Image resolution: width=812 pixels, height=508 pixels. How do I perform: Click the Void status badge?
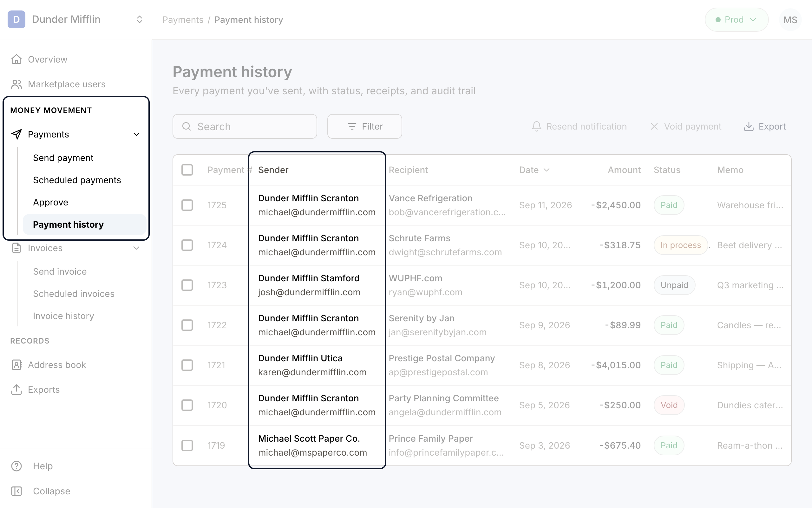(x=669, y=405)
